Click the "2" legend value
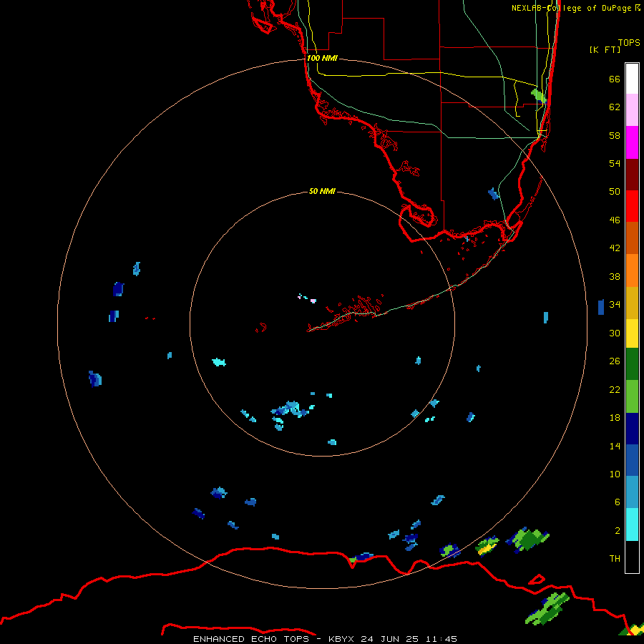The width and height of the screenshot is (644, 644). [x=618, y=531]
